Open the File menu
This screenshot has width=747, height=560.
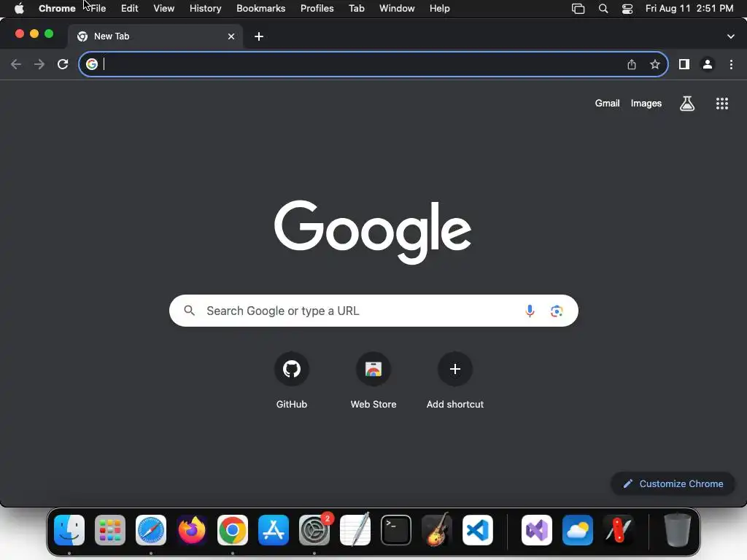98,9
